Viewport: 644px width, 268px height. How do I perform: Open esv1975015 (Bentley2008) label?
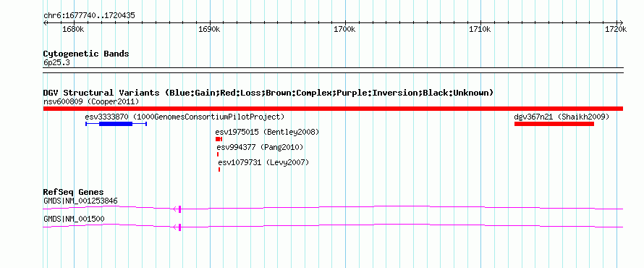pos(267,132)
